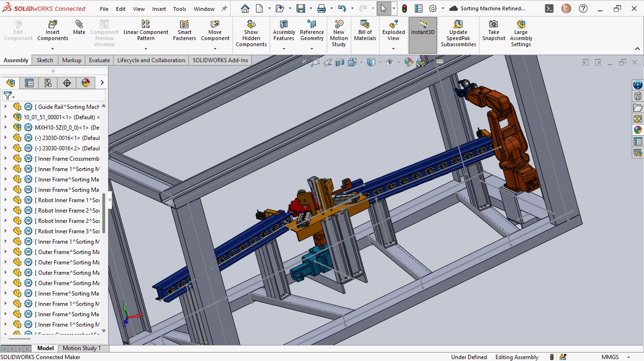Open the SOLIDWORKS Add-Ins tab
Image resolution: width=644 pixels, height=361 pixels.
(x=220, y=60)
